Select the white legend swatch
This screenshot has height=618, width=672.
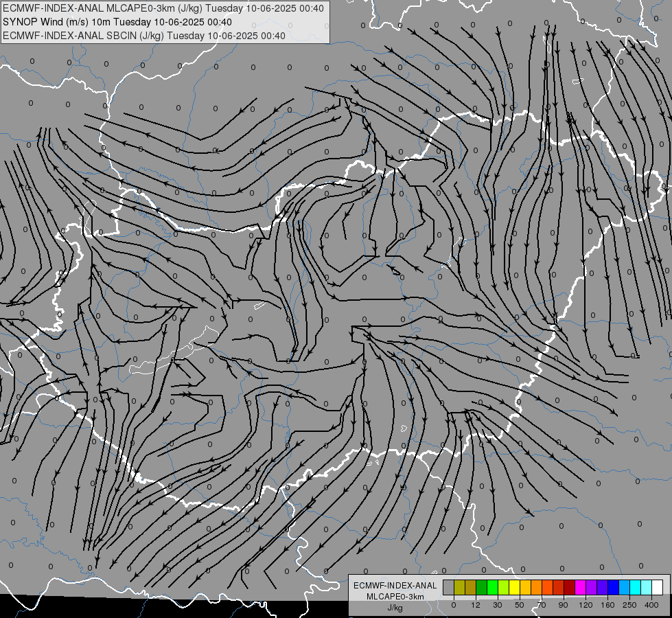coord(657,587)
